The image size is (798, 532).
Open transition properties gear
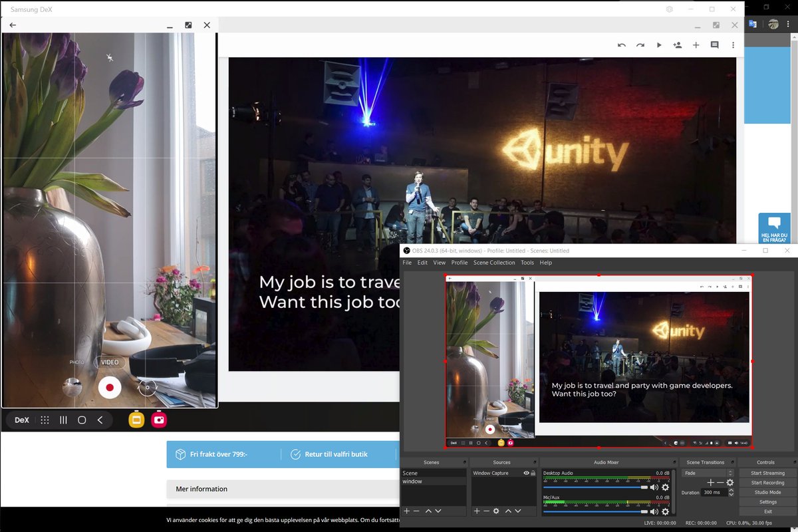[x=730, y=483]
